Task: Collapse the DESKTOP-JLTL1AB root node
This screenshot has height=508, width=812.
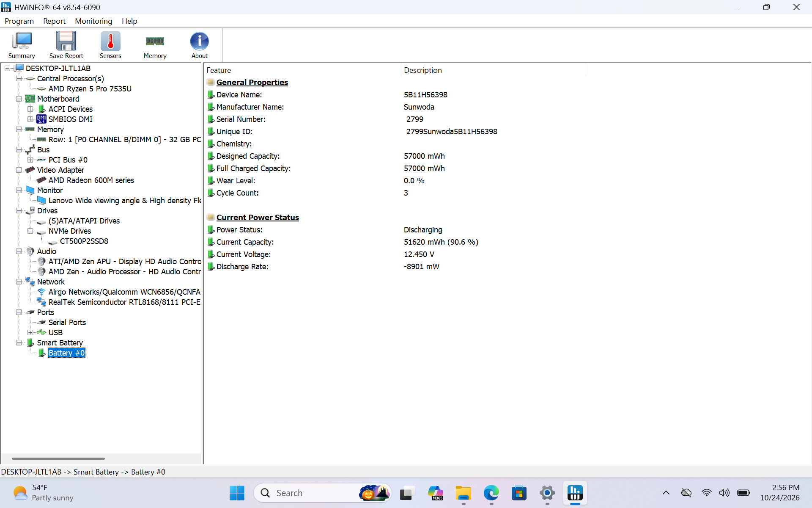Action: [x=8, y=68]
